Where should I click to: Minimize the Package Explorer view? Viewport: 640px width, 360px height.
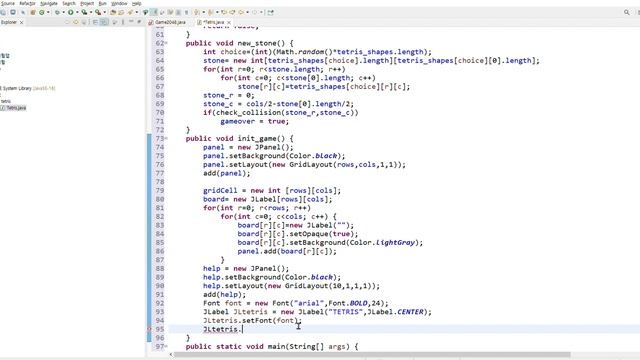(131, 22)
